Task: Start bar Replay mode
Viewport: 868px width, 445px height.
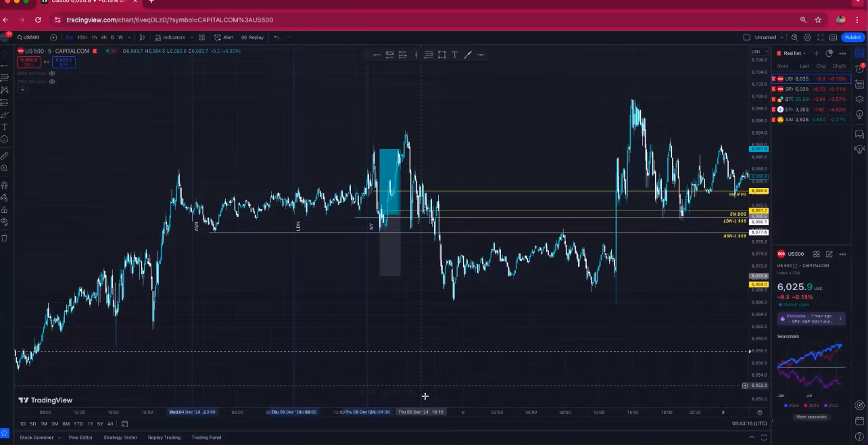Action: [x=252, y=37]
